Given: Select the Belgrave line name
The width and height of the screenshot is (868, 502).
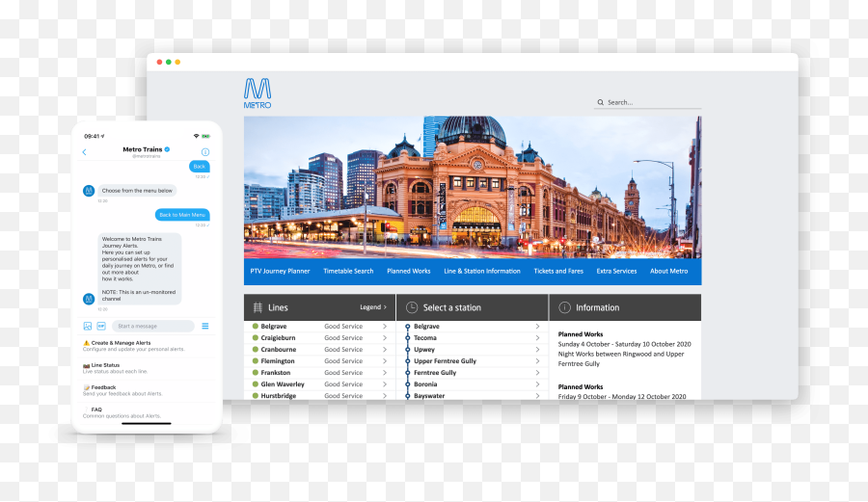Looking at the screenshot, I should pos(274,327).
